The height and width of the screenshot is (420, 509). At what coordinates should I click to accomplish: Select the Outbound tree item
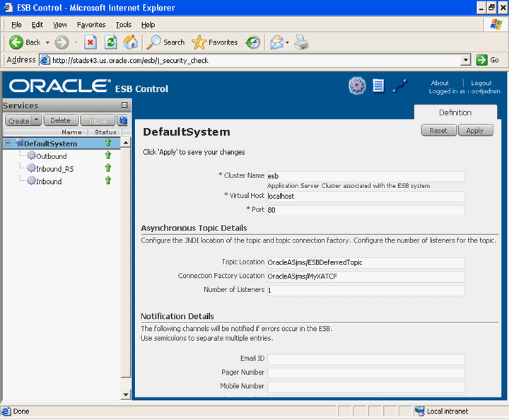click(52, 156)
